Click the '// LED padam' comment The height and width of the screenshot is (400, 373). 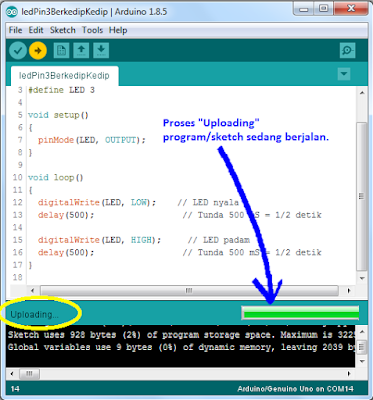[219, 240]
